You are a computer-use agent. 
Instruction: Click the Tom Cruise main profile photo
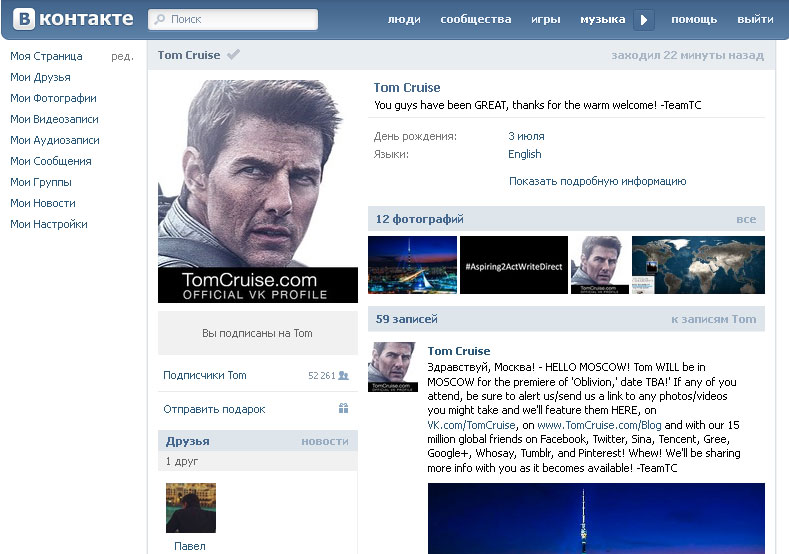pos(257,190)
